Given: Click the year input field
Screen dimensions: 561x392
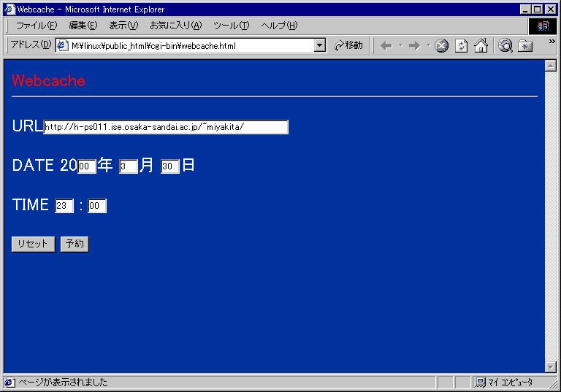Looking at the screenshot, I should pos(87,166).
